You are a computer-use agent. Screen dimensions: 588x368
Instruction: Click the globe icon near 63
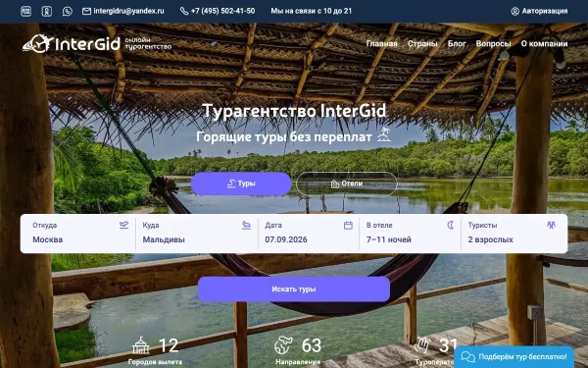[x=283, y=345]
